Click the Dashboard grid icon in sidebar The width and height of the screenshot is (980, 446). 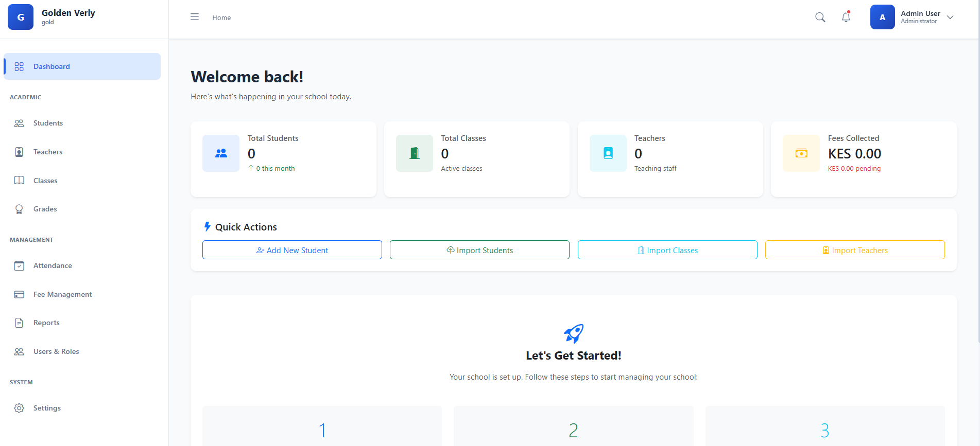point(19,66)
